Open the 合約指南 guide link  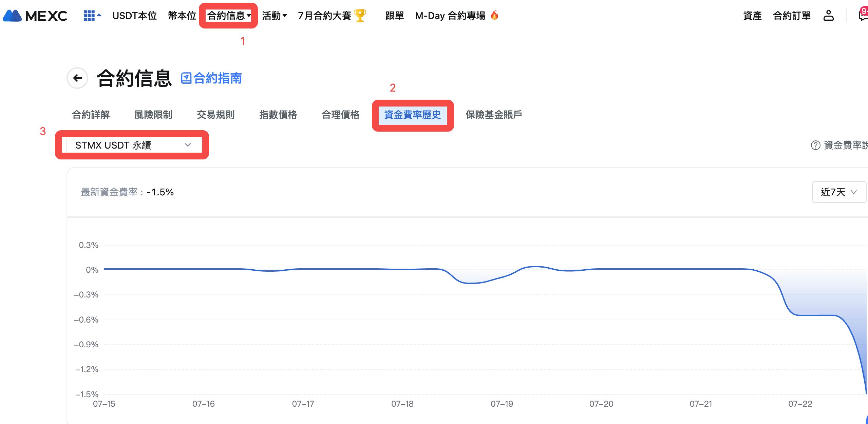pos(211,78)
